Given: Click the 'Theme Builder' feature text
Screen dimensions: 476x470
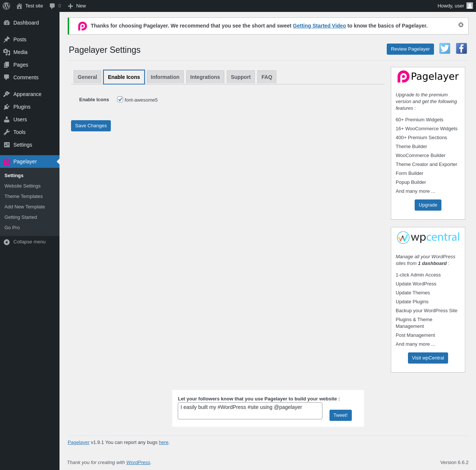Looking at the screenshot, I should coord(411,147).
